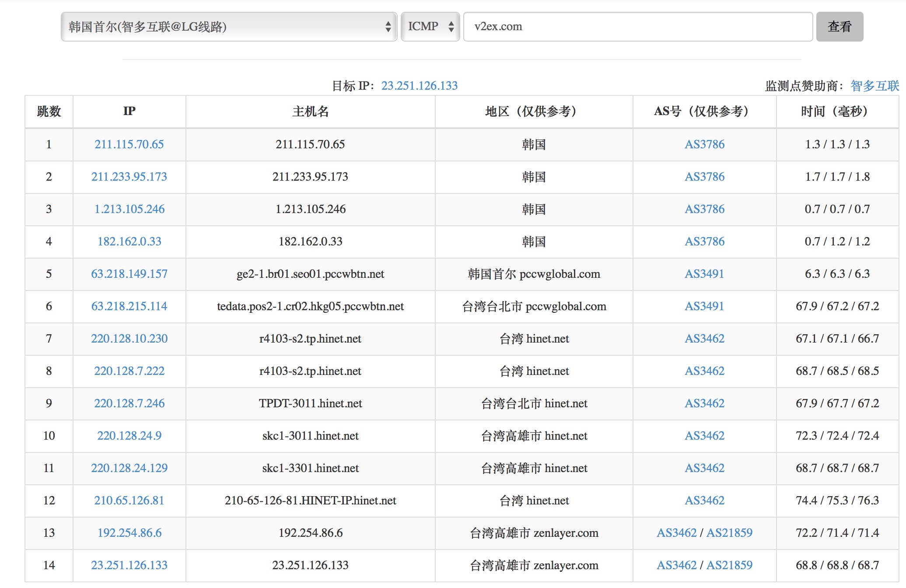The image size is (906, 588).
Task: Click IP link 63.218.149.157
Action: pyautogui.click(x=129, y=274)
